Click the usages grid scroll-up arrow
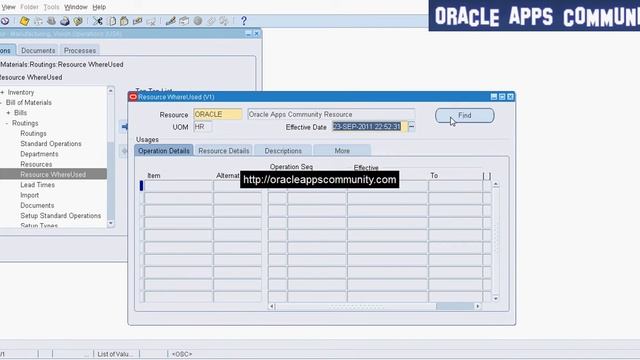Image resolution: width=640 pixels, height=360 pixels. point(496,184)
